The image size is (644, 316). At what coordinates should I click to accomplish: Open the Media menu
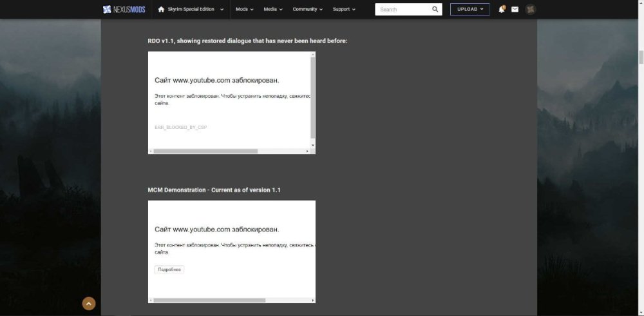click(x=273, y=9)
